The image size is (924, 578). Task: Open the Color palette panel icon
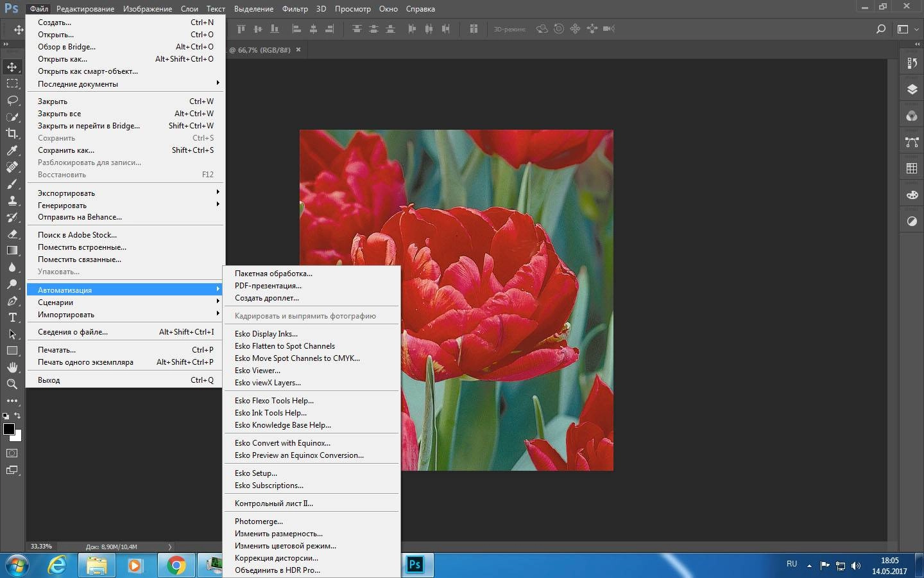[x=912, y=195]
